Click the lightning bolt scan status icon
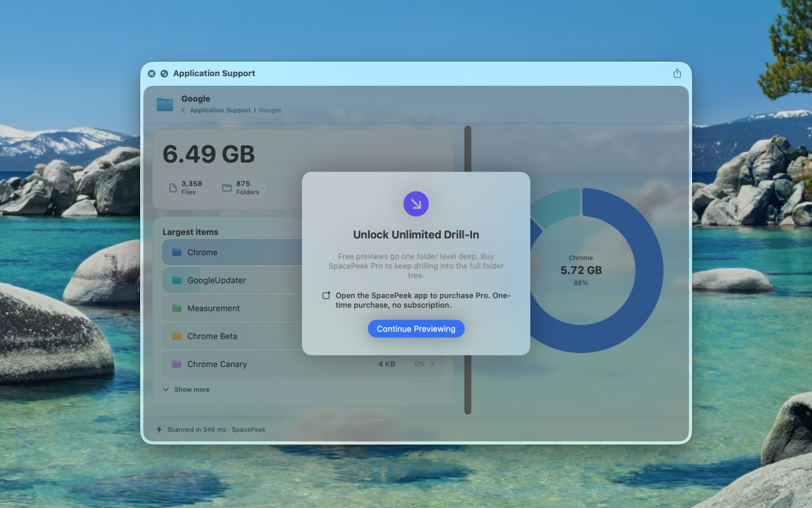This screenshot has width=812, height=508. 159,429
